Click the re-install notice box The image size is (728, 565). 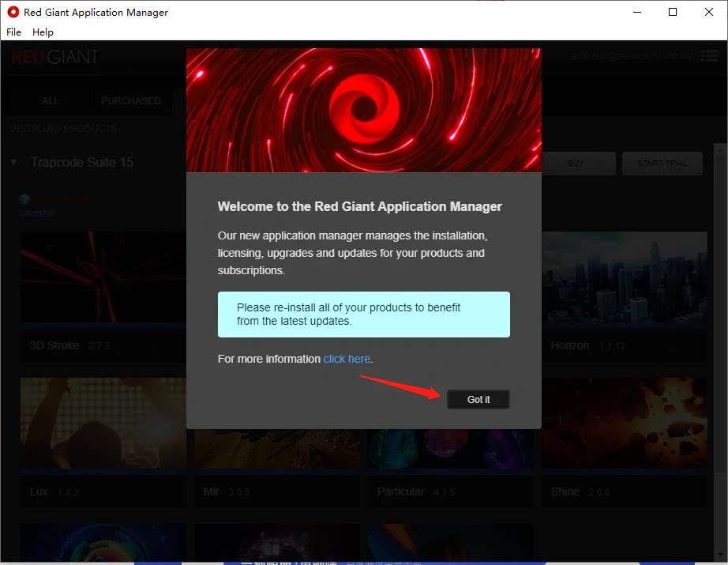[363, 315]
